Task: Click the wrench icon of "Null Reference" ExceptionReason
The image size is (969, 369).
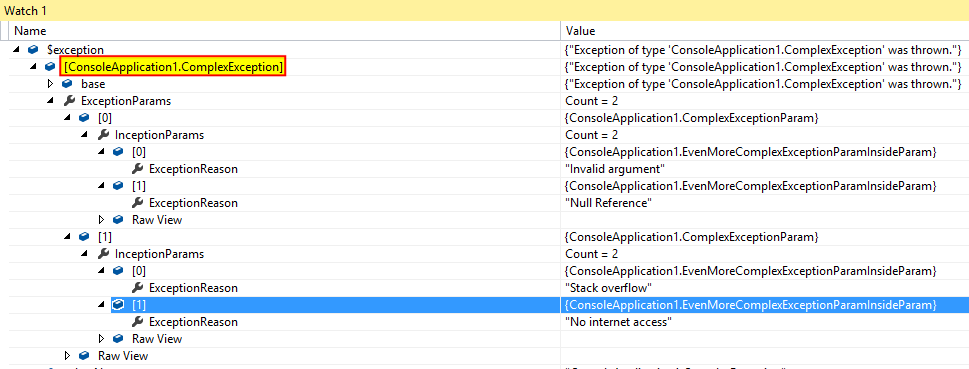Action: (x=137, y=203)
